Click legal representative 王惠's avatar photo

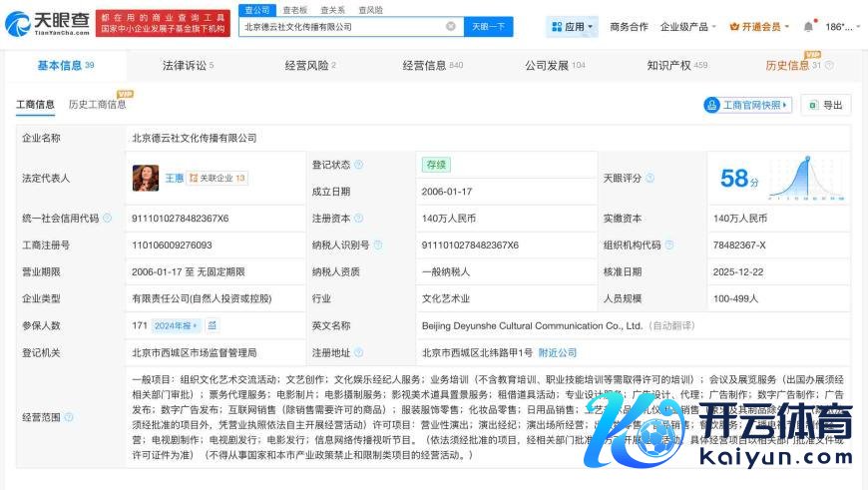point(146,178)
